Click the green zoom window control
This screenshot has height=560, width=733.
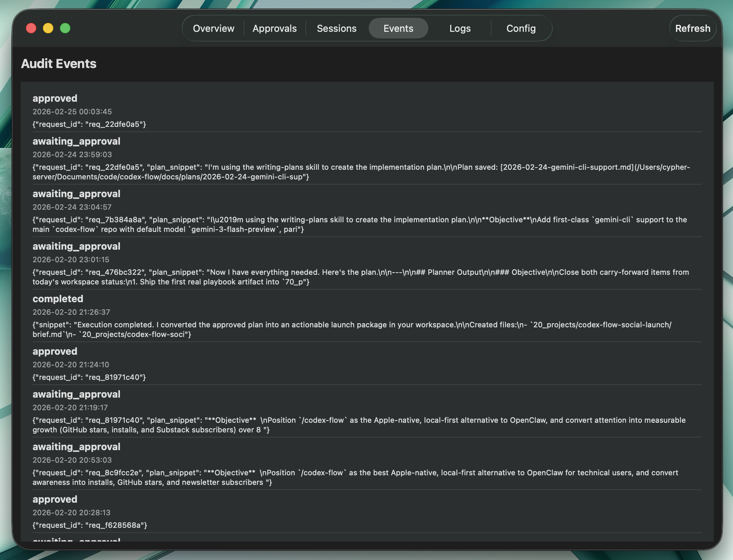click(x=65, y=28)
